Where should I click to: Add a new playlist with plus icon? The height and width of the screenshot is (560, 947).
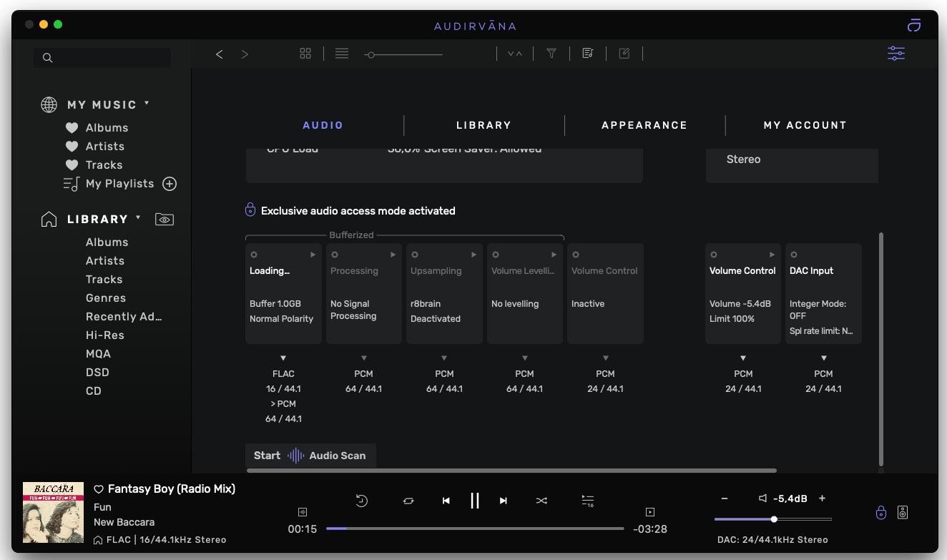tap(170, 184)
